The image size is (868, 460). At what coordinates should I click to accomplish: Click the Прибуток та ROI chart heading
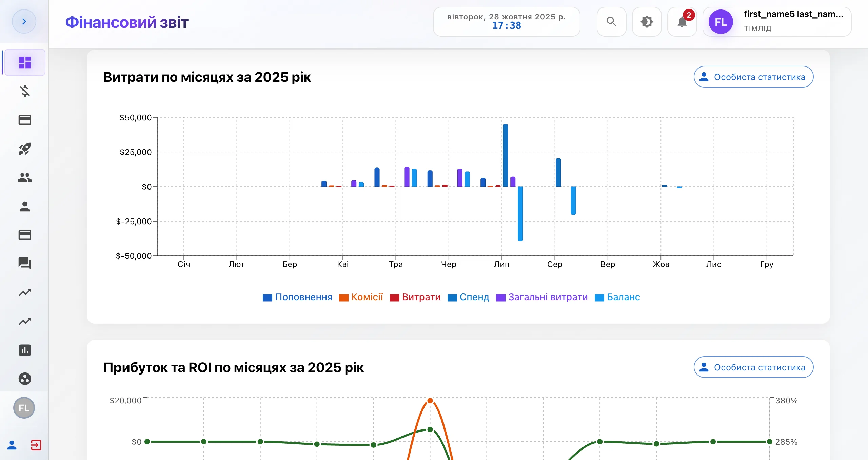(234, 367)
